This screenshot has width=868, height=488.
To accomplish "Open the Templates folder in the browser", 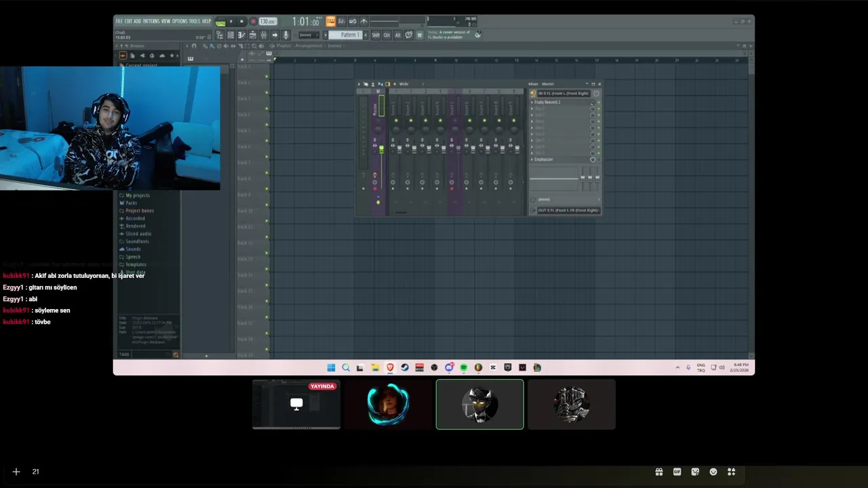I will (x=132, y=264).
